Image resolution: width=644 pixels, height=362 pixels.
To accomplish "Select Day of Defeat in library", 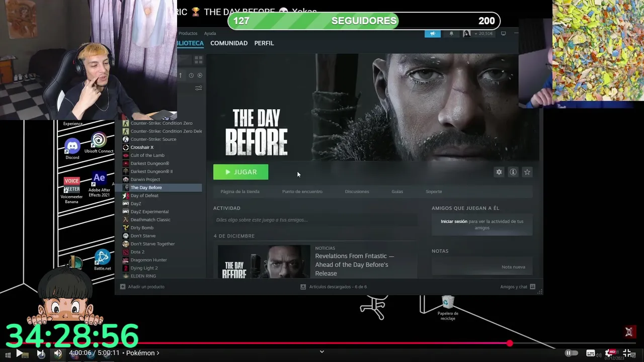I will [x=144, y=196].
